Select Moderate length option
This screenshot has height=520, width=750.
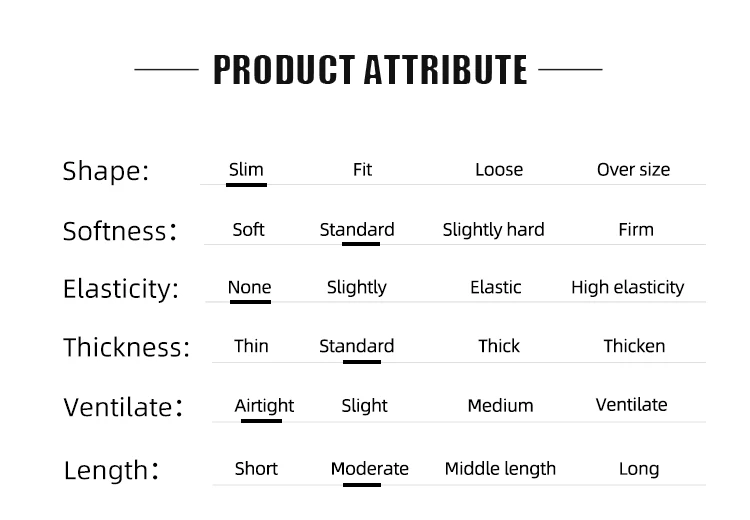pyautogui.click(x=369, y=468)
